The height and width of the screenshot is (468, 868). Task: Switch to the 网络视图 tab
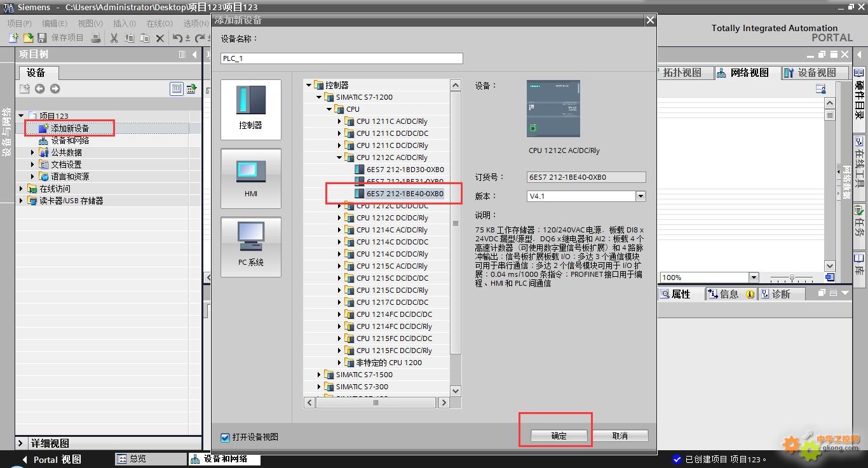[x=743, y=72]
